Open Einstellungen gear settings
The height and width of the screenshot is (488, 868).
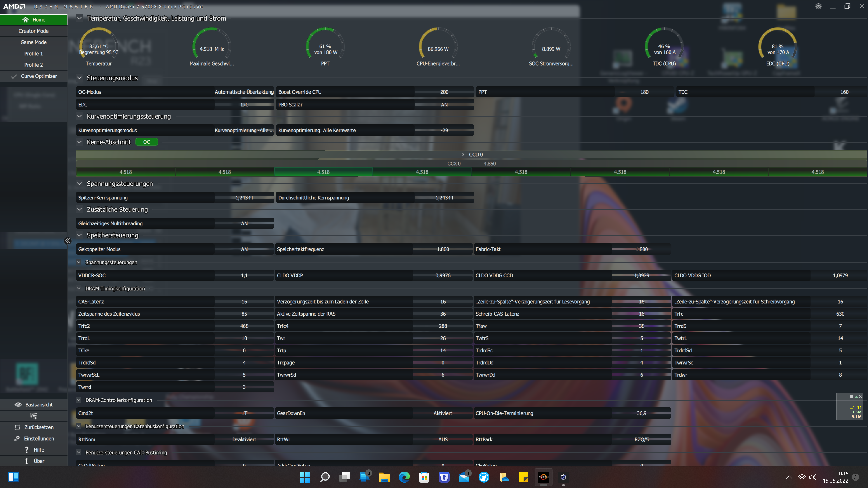pyautogui.click(x=17, y=439)
